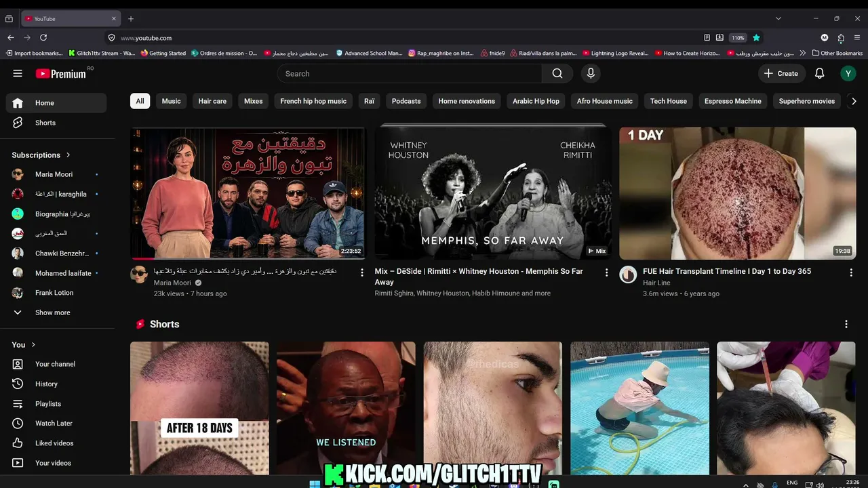Open the FUE Hair Transplant Timeline video title
Image resolution: width=868 pixels, height=488 pixels.
pos(727,271)
